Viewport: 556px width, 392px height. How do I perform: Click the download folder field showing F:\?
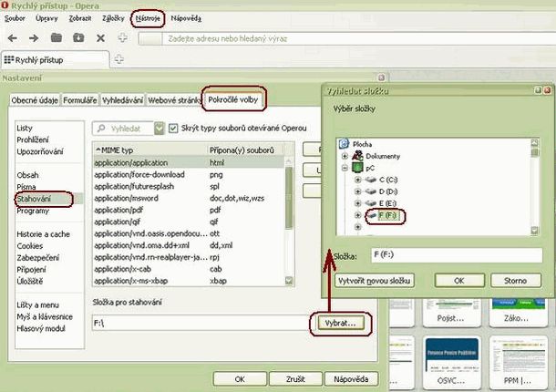[203, 324]
